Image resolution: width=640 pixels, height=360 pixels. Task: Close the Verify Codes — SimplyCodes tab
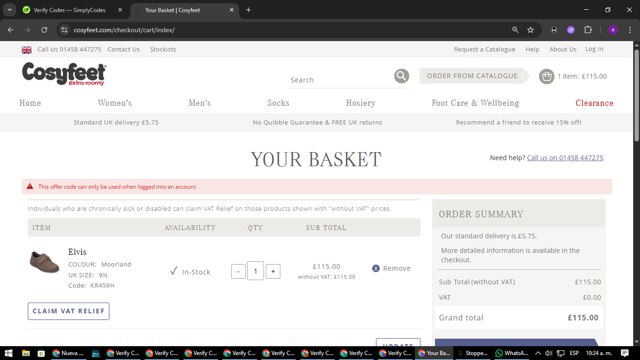pos(120,10)
